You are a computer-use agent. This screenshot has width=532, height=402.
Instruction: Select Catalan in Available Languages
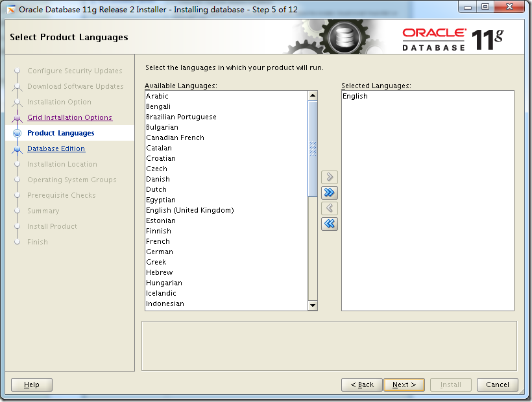click(226, 148)
